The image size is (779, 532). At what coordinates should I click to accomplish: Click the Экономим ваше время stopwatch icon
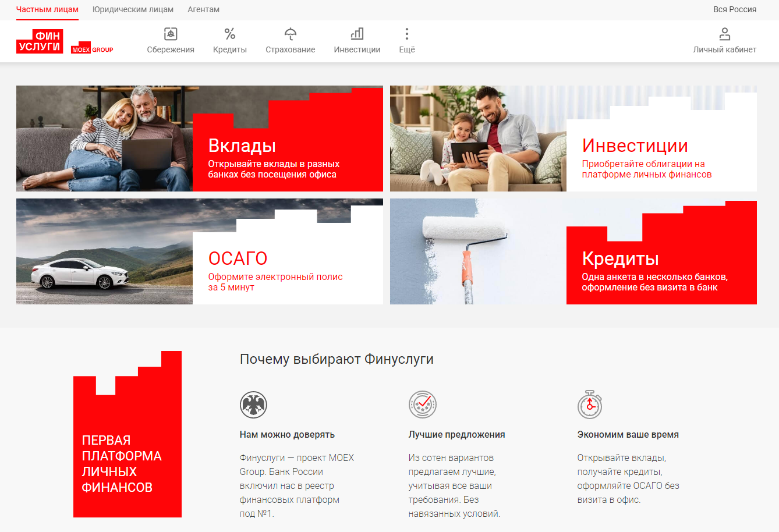tap(589, 405)
